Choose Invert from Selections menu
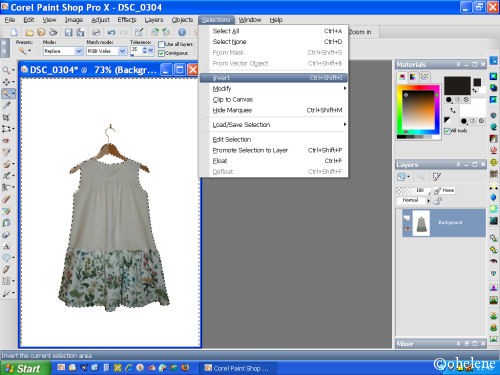The height and width of the screenshot is (375, 500). click(273, 78)
